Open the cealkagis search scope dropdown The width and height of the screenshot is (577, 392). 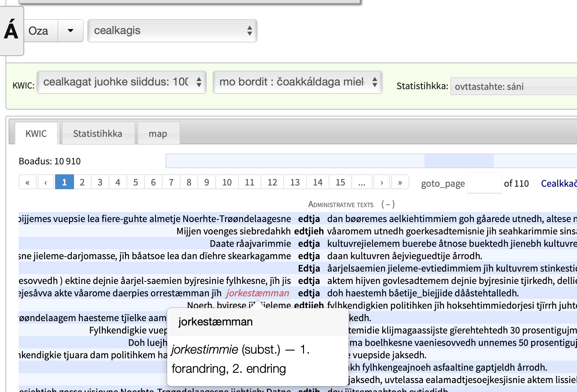click(x=172, y=31)
